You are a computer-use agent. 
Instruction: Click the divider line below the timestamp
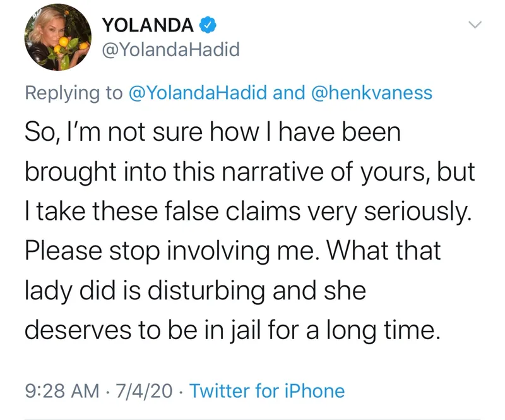pos(252,419)
